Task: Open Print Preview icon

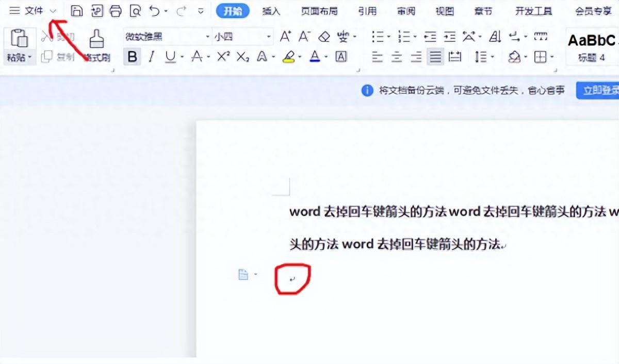Action: [135, 11]
